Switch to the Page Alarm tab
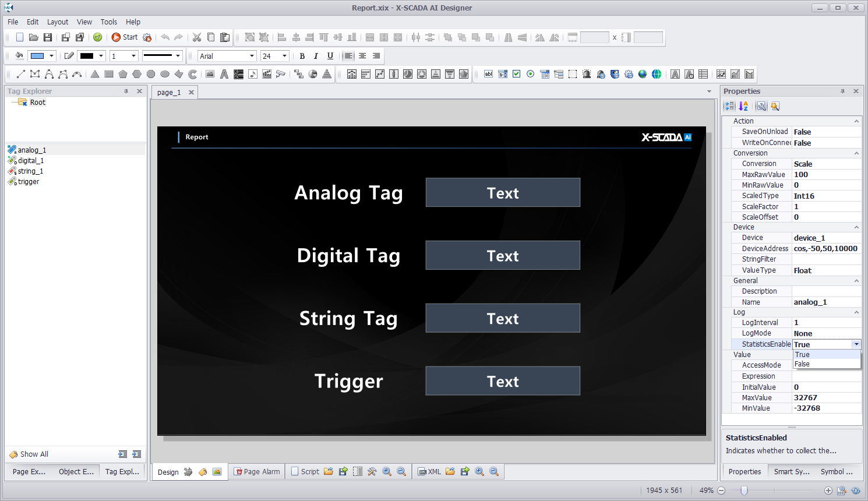 tap(257, 471)
